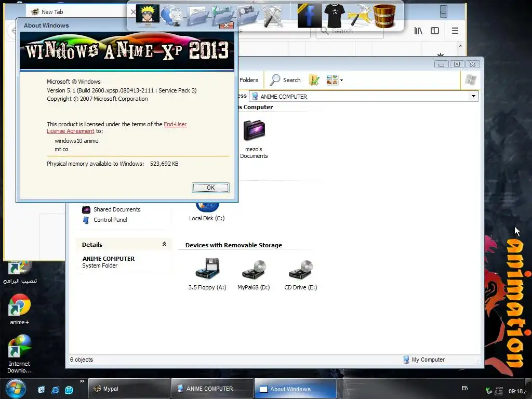Screen dimensions: 532x399
Task: Open the hammer and star dock icon
Action: pyautogui.click(x=359, y=16)
